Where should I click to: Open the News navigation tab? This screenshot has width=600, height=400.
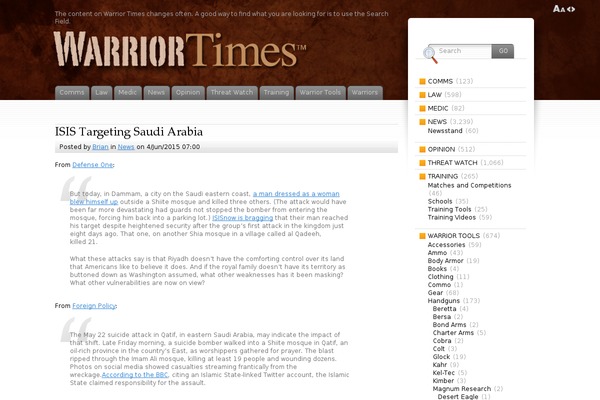point(156,93)
